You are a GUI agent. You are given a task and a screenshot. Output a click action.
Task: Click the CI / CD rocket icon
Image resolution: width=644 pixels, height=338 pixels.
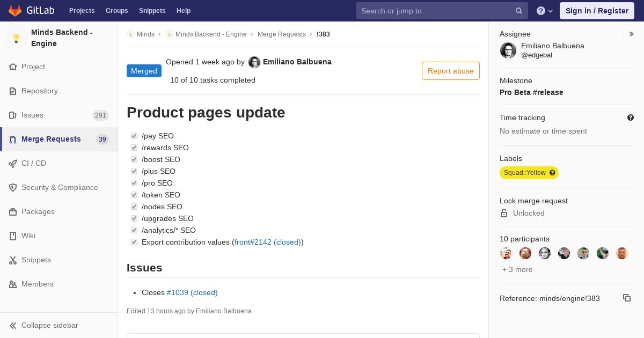point(13,164)
